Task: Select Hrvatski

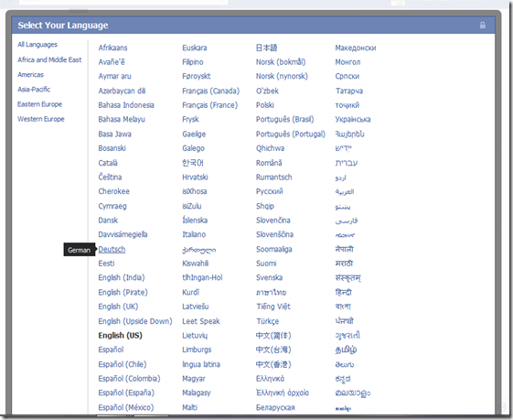Action: click(x=195, y=178)
